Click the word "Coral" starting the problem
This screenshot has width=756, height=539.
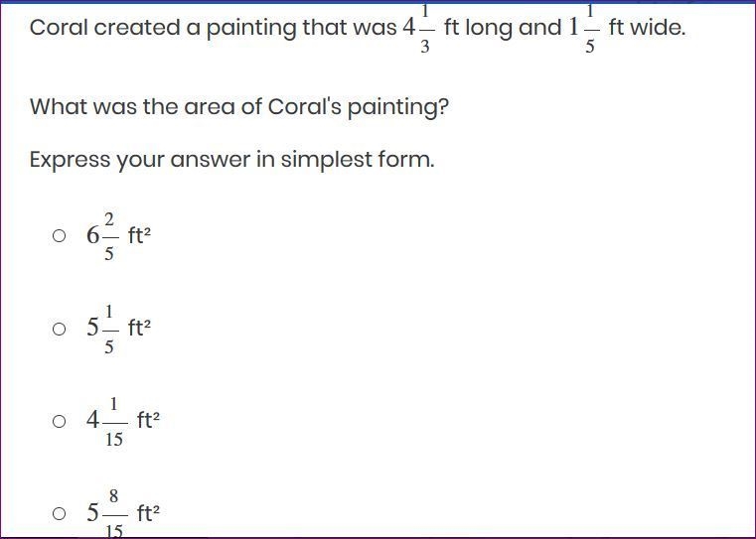[x=60, y=28]
